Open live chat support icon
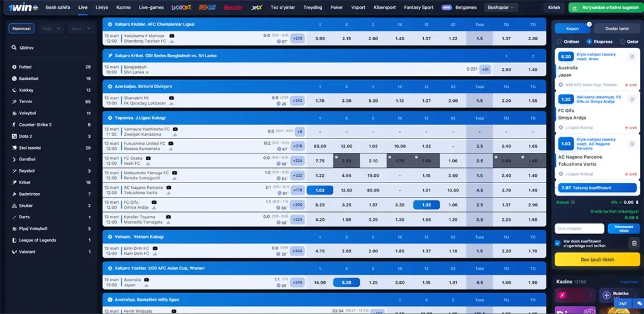Image resolution: width=644 pixels, height=314 pixels. tap(639, 303)
